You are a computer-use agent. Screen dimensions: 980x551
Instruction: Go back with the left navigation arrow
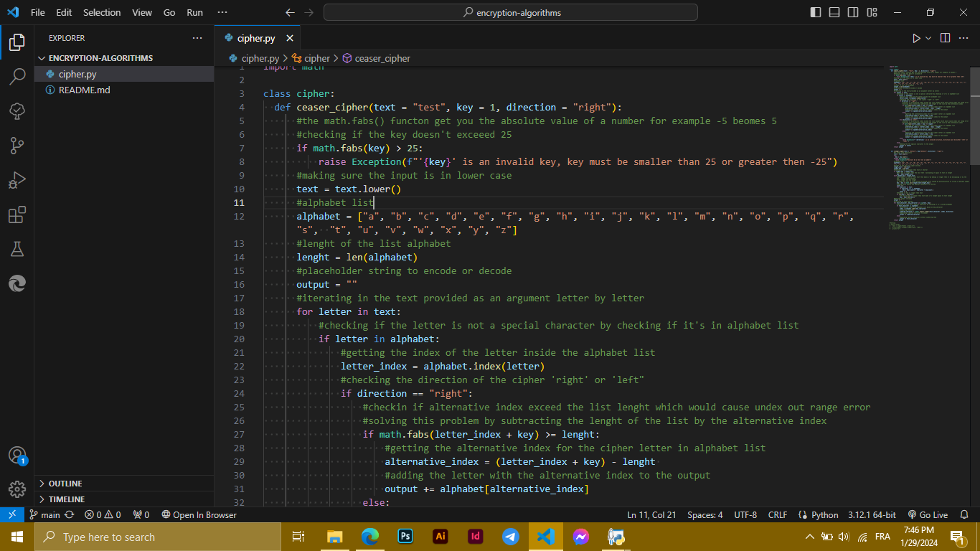pos(290,12)
